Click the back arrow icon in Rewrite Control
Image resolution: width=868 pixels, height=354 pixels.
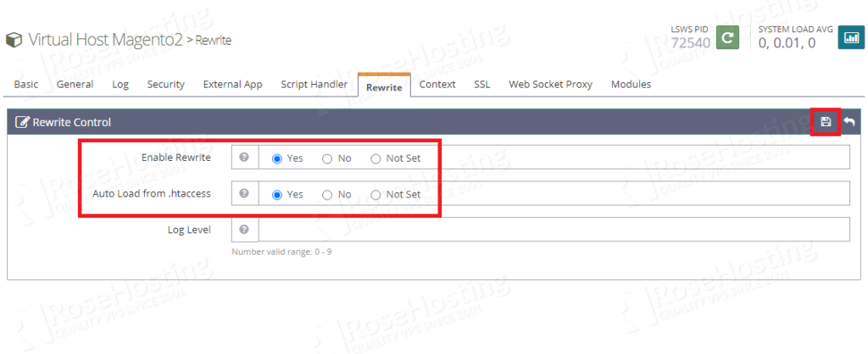pos(849,122)
